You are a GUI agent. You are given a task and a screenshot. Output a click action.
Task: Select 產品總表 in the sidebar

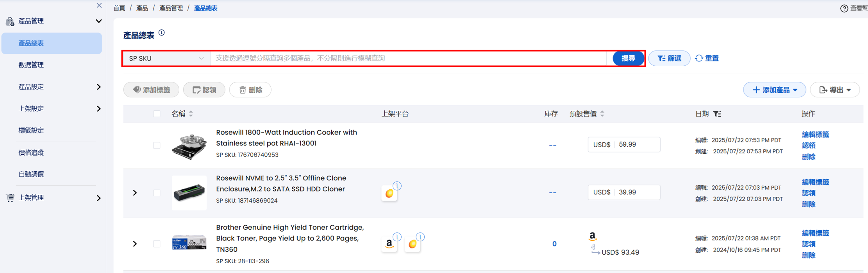click(52, 43)
